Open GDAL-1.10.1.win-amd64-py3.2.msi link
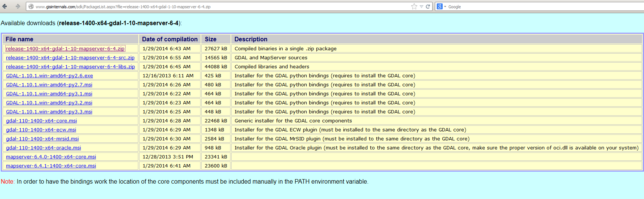The image size is (644, 199). pos(49,103)
